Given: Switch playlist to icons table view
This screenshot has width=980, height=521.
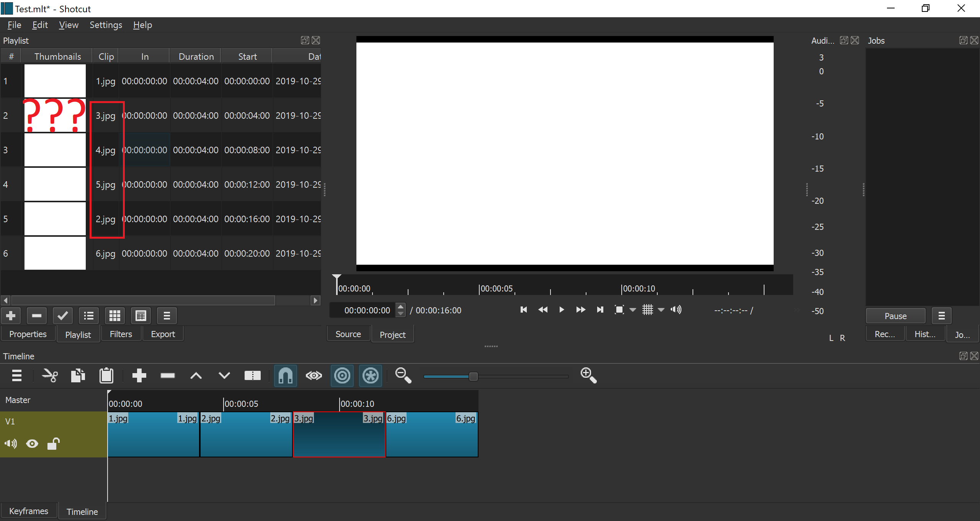Looking at the screenshot, I should [x=141, y=316].
